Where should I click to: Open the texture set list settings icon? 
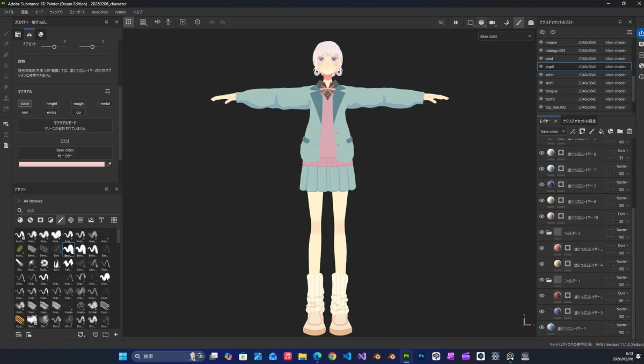coord(630,32)
